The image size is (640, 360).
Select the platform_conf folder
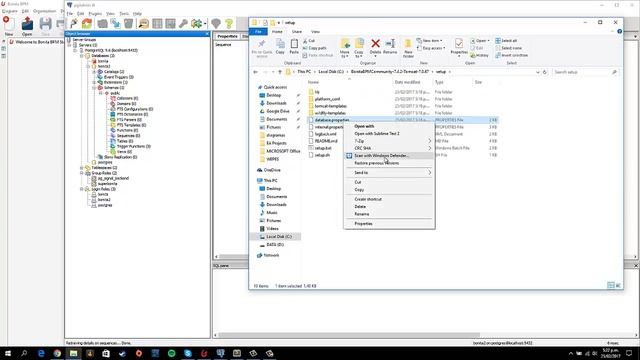coord(327,99)
